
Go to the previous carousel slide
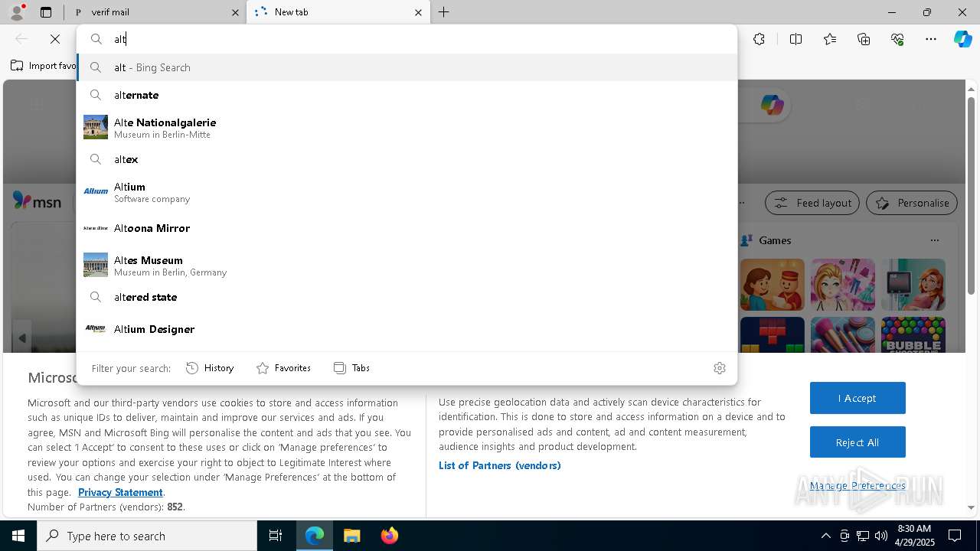tap(22, 337)
